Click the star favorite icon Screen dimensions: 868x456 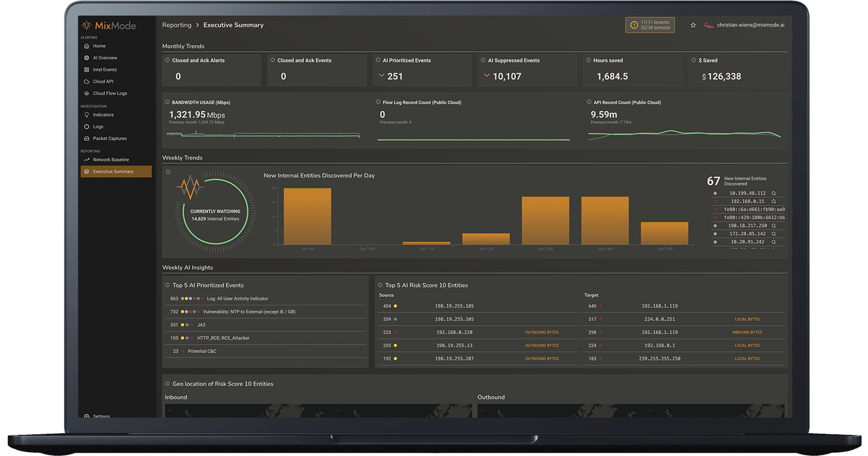pyautogui.click(x=693, y=25)
